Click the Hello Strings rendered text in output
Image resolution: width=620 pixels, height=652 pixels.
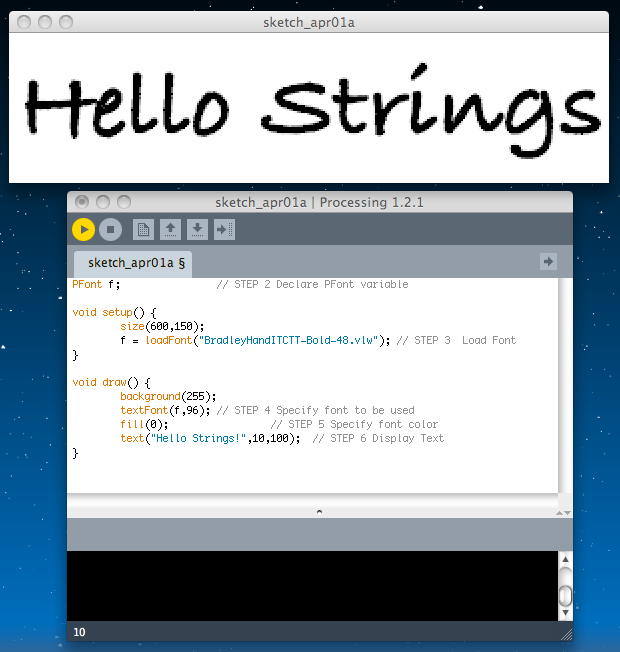pyautogui.click(x=313, y=109)
